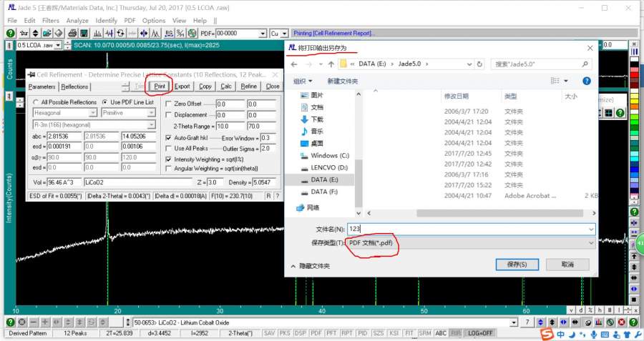Screen dimensions: 644x341
Task: Click the 保存(S) save button
Action: pyautogui.click(x=517, y=265)
